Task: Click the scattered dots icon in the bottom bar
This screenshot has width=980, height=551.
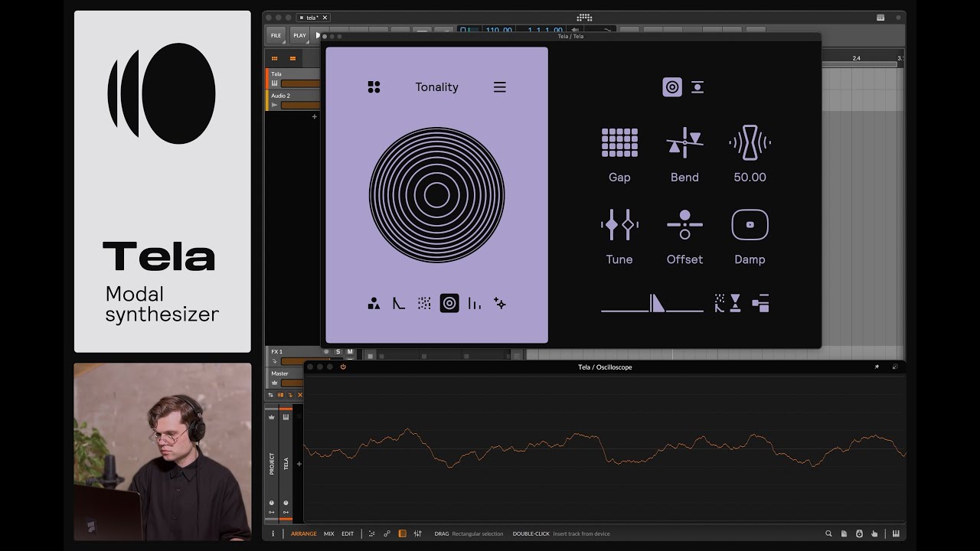Action: tap(372, 534)
